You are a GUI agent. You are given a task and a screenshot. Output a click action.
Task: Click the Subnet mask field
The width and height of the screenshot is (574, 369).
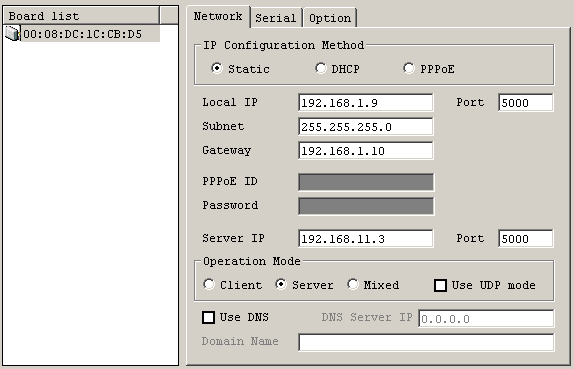(x=366, y=127)
